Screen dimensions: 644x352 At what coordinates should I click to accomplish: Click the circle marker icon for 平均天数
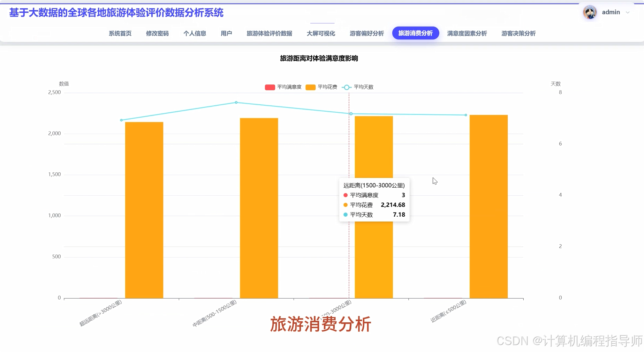click(x=346, y=87)
